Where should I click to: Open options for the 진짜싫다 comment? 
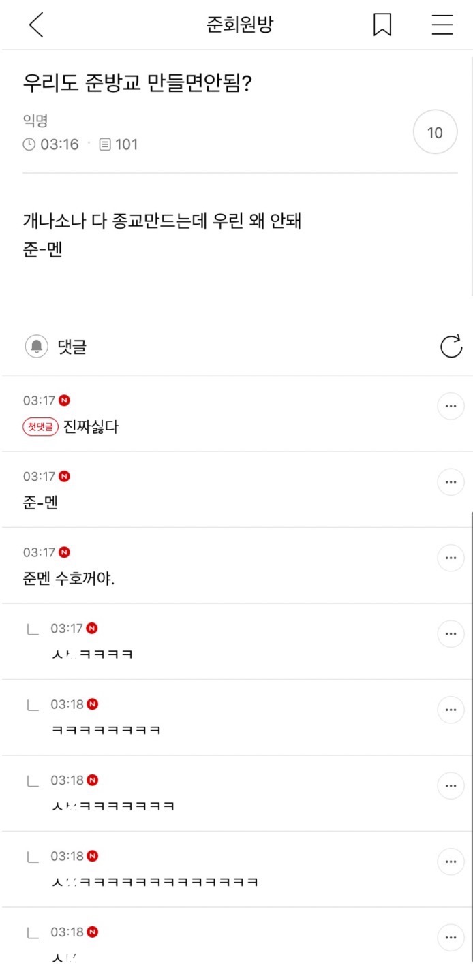450,407
